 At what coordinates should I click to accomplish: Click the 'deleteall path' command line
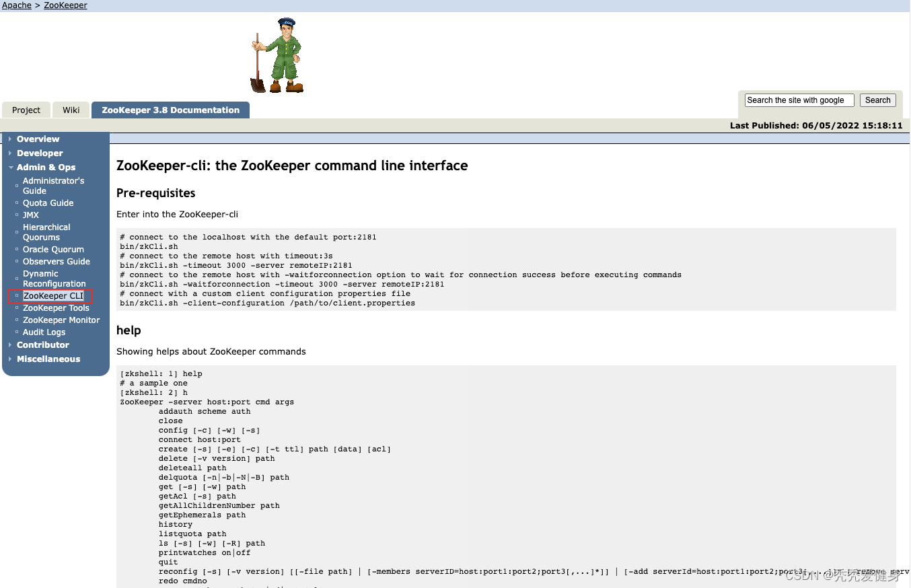pyautogui.click(x=192, y=468)
